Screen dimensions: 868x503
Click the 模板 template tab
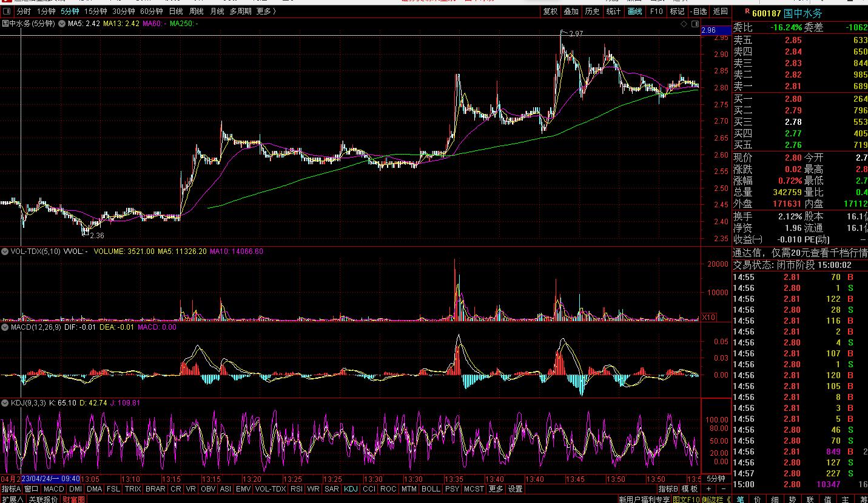click(x=690, y=488)
